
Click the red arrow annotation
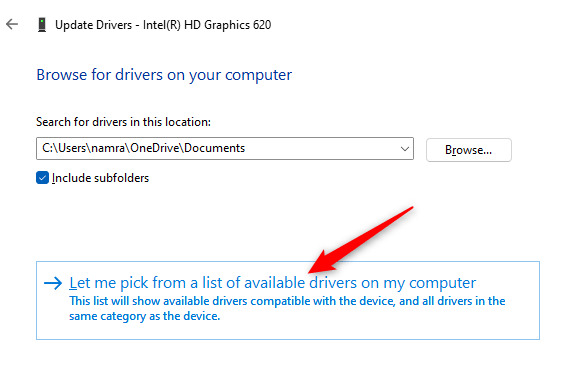coord(361,240)
